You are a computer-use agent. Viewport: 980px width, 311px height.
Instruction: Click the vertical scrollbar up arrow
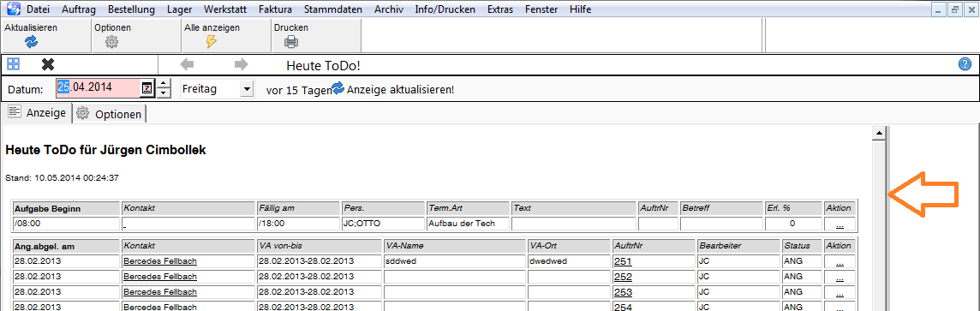coord(878,133)
